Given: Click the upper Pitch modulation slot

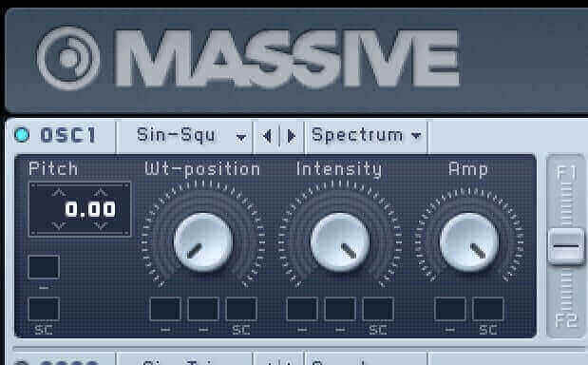Looking at the screenshot, I should (x=44, y=267).
